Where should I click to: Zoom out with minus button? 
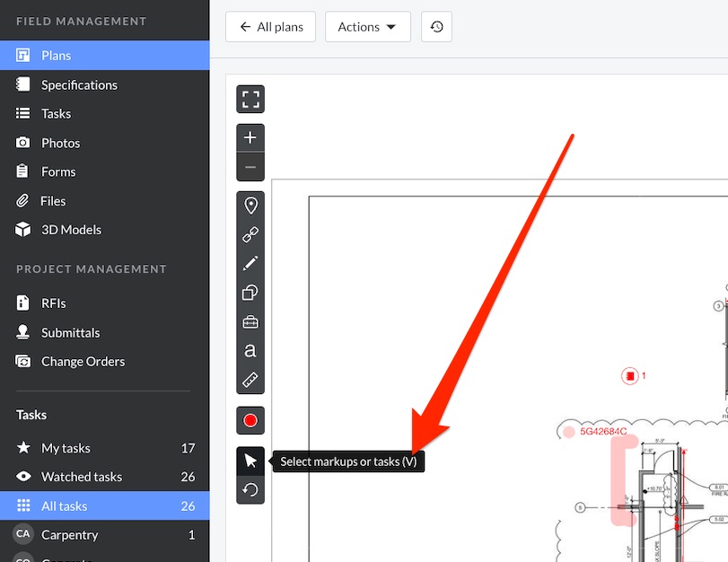(250, 167)
